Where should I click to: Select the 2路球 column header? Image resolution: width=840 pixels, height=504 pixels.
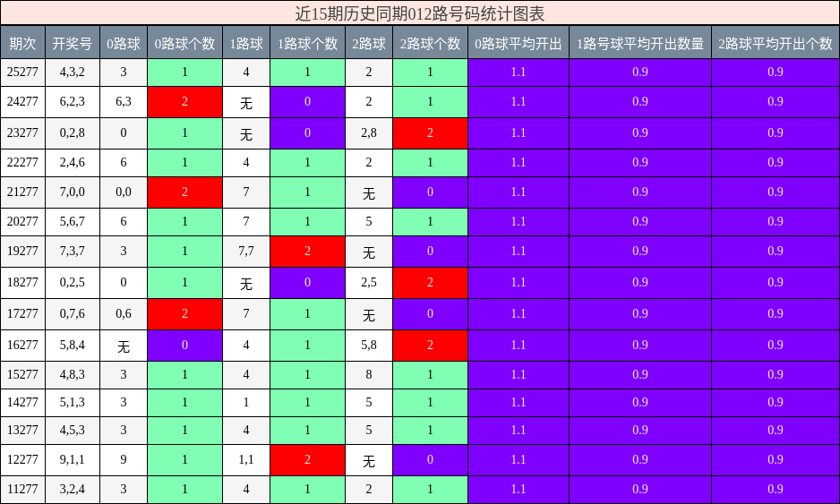click(369, 42)
